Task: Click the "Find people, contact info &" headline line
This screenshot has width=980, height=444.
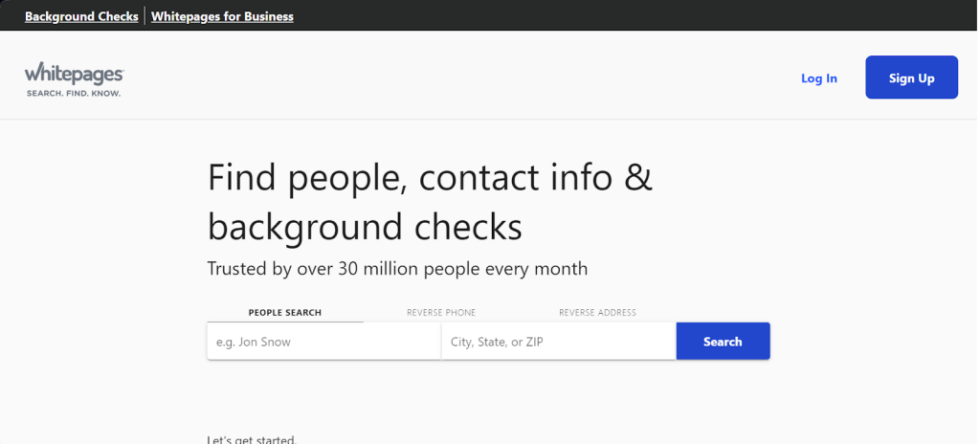Action: (430, 178)
